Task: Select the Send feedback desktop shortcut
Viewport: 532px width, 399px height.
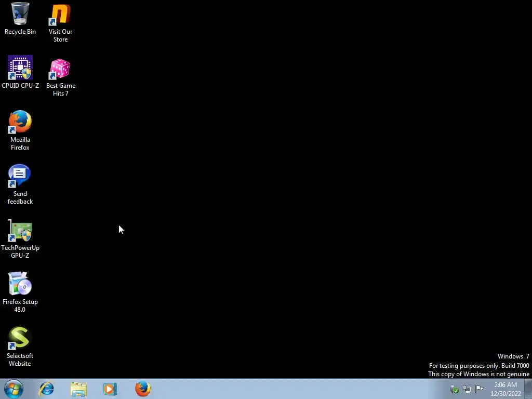Action: [20, 184]
